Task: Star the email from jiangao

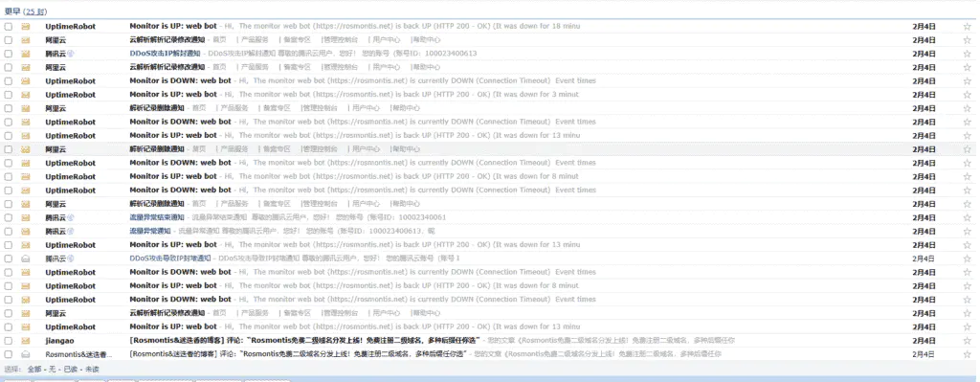Action: coord(967,341)
